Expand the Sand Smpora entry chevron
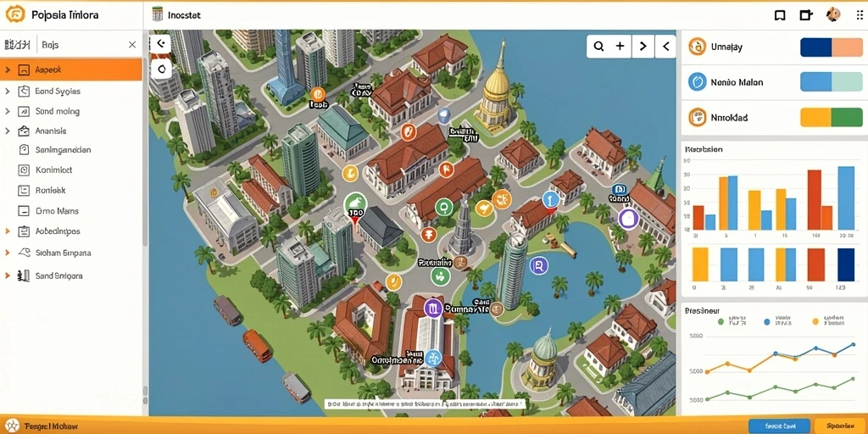 point(7,275)
